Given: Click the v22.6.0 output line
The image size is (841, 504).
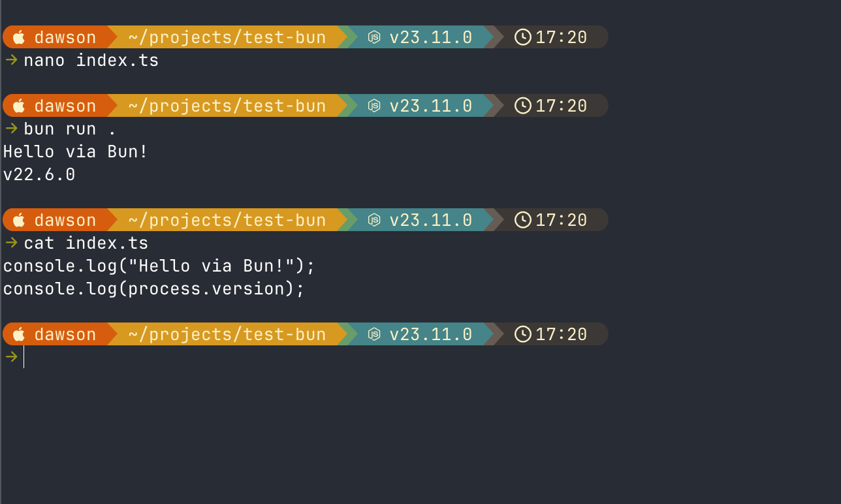Looking at the screenshot, I should pos(39,175).
